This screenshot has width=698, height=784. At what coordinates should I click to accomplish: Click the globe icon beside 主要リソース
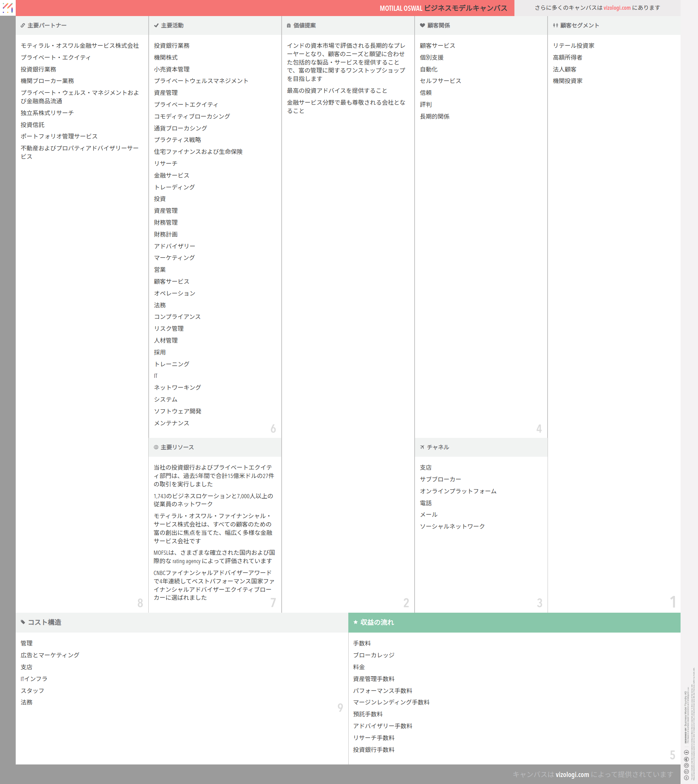pyautogui.click(x=156, y=447)
